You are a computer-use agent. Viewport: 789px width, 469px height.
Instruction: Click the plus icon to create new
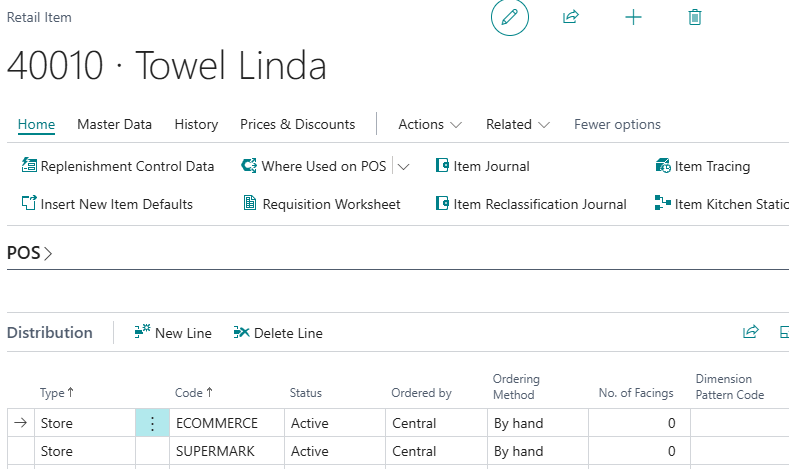click(633, 18)
